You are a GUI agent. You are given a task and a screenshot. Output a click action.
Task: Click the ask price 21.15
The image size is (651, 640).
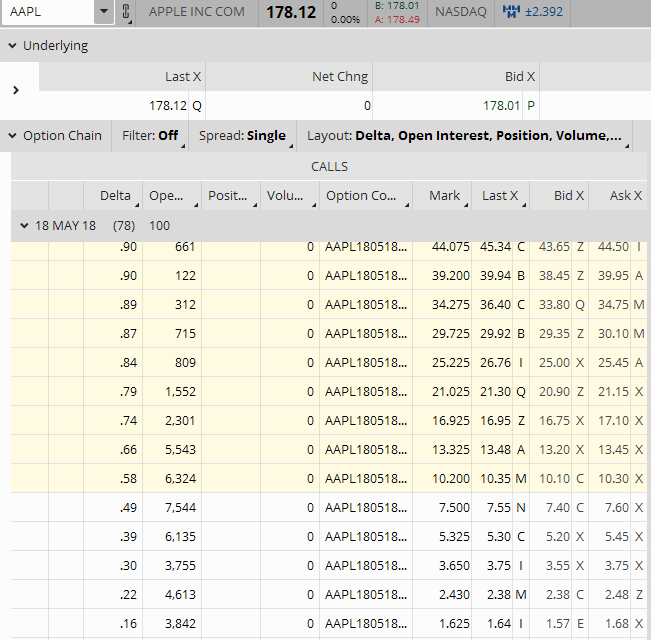pos(613,392)
